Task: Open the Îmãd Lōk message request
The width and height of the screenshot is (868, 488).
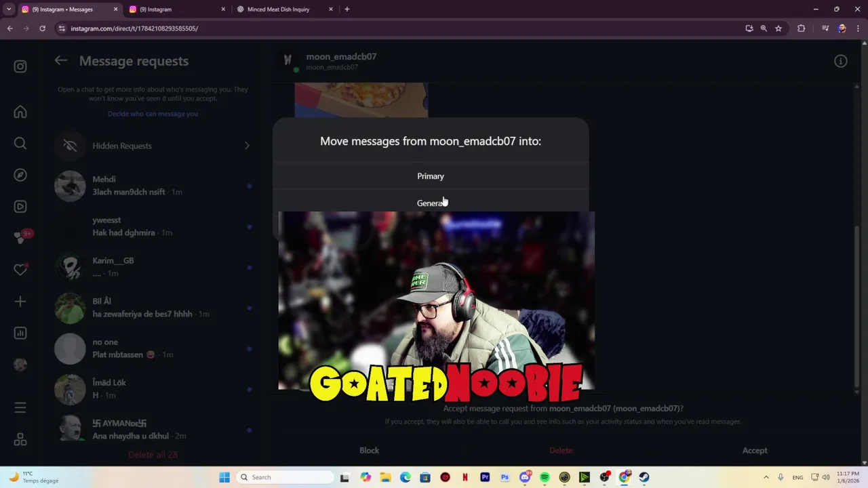Action: (153, 389)
